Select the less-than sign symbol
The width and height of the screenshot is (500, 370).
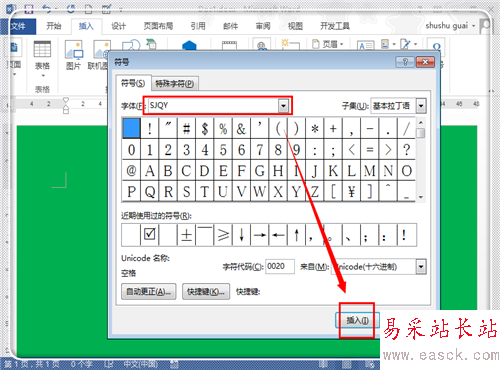click(x=351, y=149)
